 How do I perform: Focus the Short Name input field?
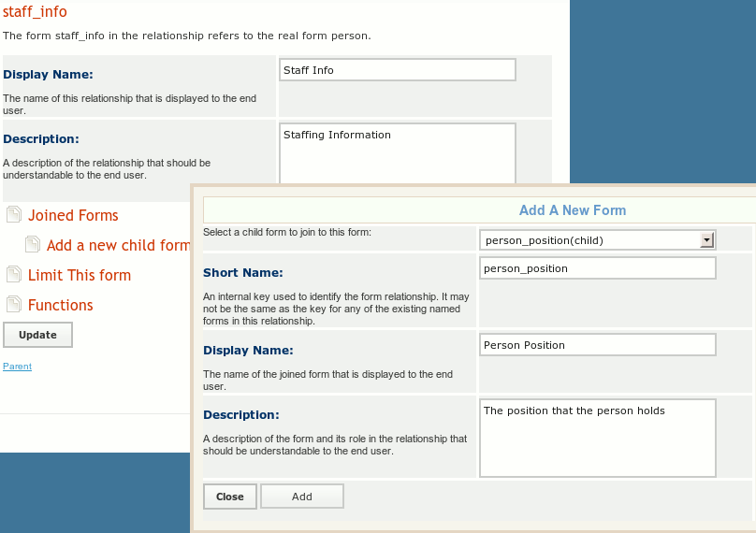[x=597, y=268]
